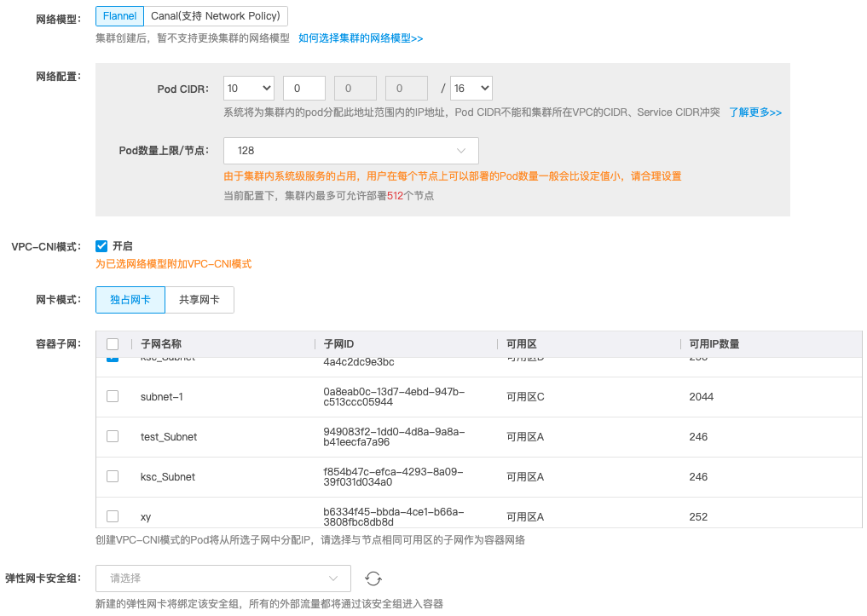
Task: Open the CIDR mask 16 dropdown
Action: click(x=471, y=89)
